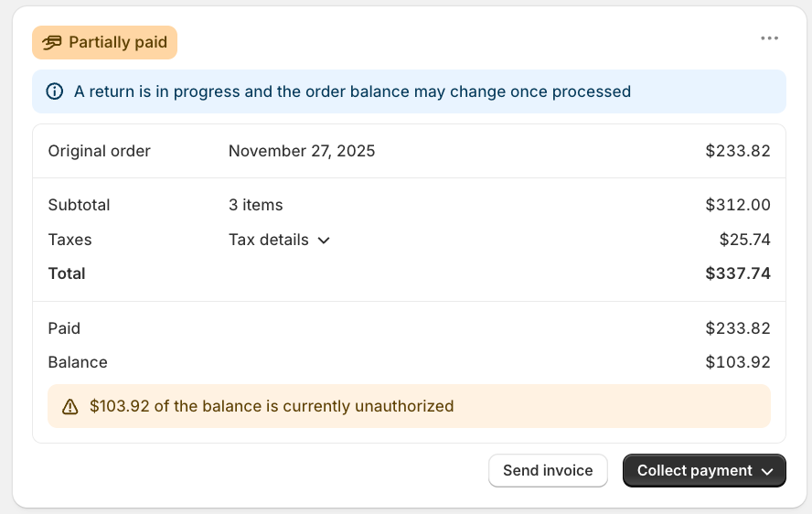812x514 pixels.
Task: Open the Collect payment dropdown arrow
Action: [x=767, y=471]
